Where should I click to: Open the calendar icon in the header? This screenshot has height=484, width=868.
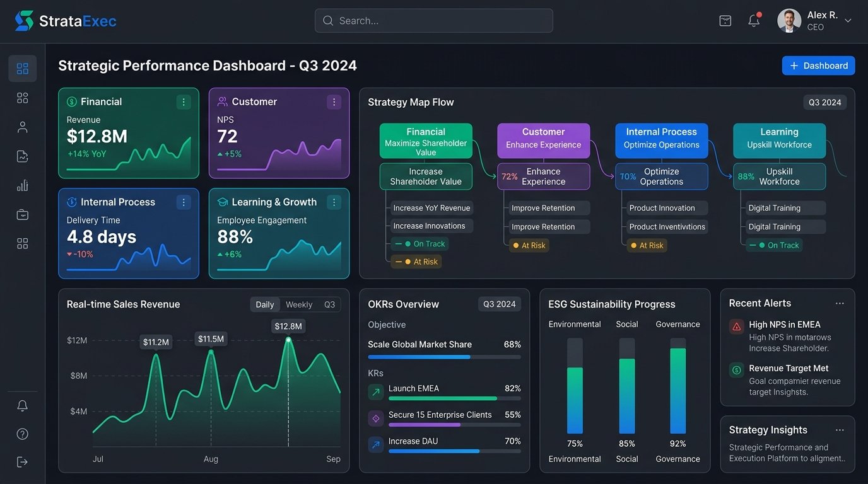725,21
